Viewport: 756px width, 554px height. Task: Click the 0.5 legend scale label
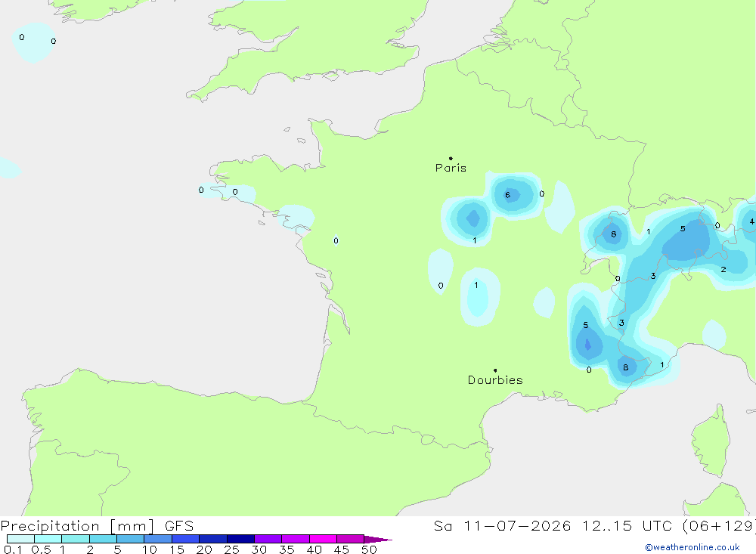(41, 549)
